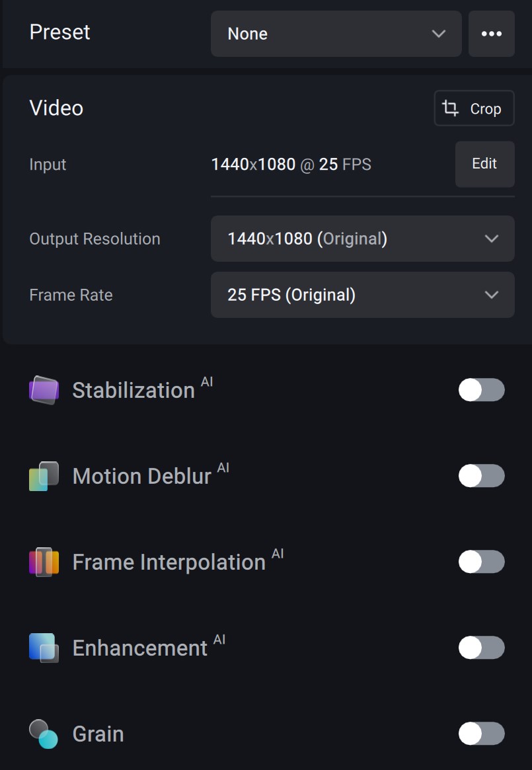This screenshot has width=532, height=770.
Task: Open the Preset dropdown showing None
Action: pyautogui.click(x=336, y=33)
